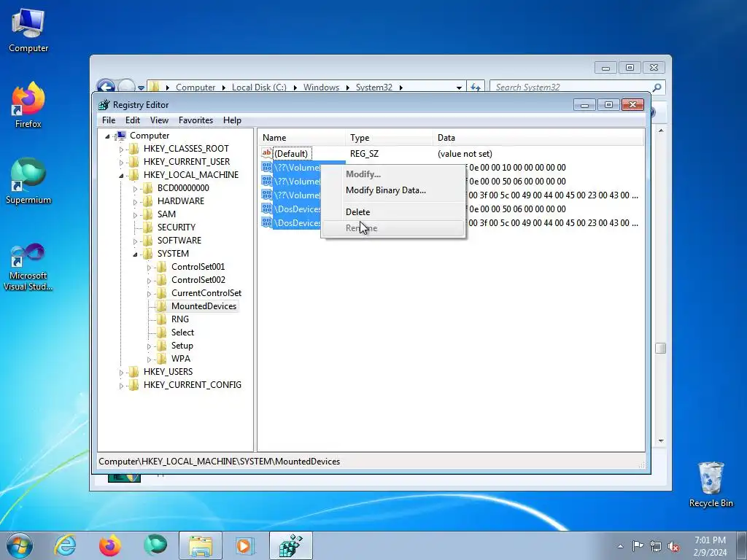Launch Firefox from the desktop shortcut
Viewport: 747px width, 560px height.
(x=28, y=105)
